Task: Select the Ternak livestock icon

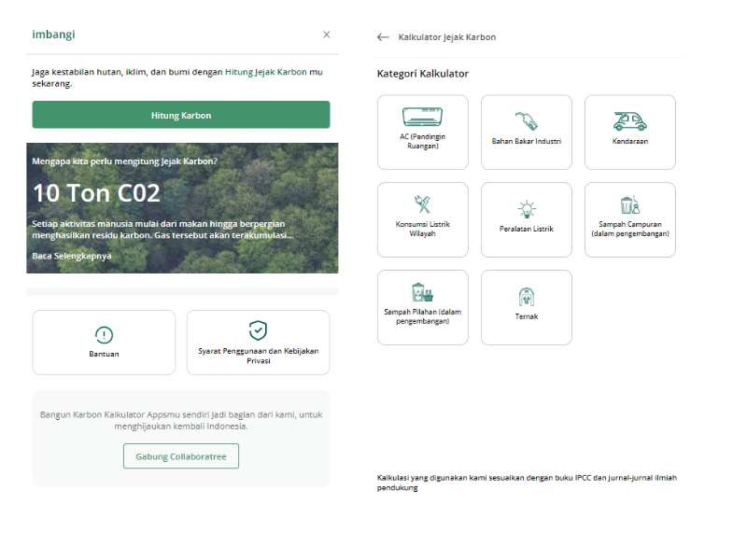Action: [x=527, y=297]
